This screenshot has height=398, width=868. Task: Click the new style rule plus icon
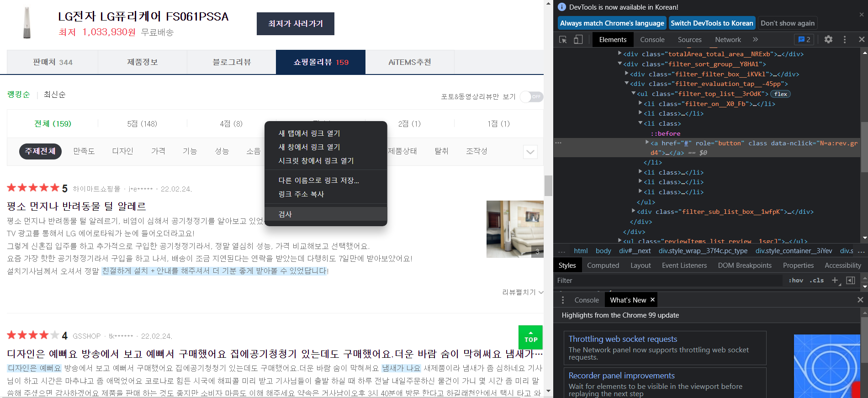coord(835,280)
